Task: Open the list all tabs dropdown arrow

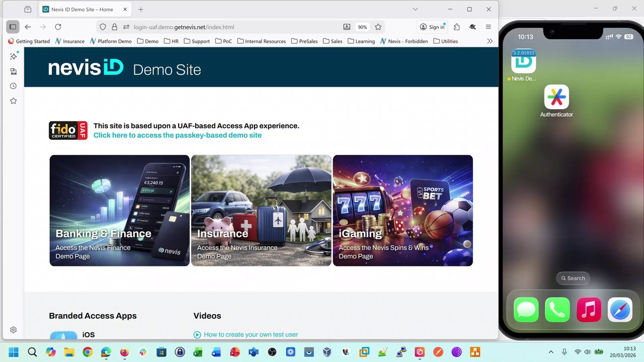Action: coord(415,9)
